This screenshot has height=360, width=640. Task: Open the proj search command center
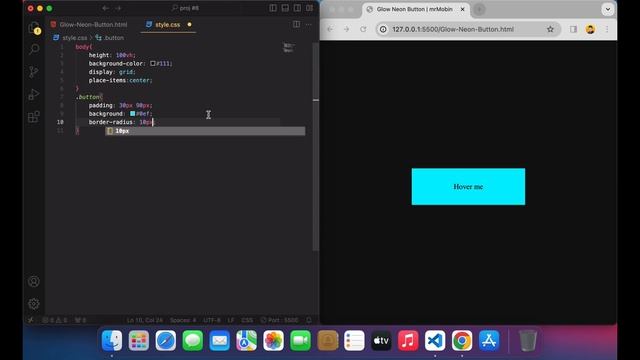186,8
